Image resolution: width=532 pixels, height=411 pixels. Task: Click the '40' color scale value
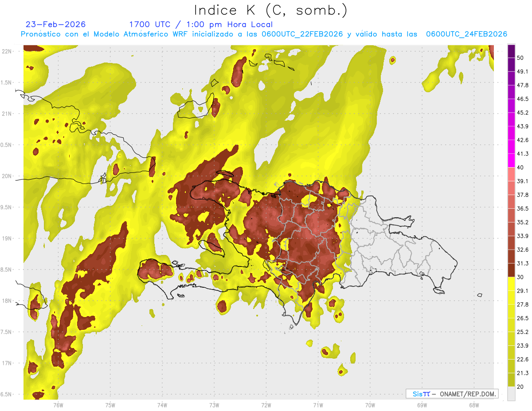pos(520,168)
